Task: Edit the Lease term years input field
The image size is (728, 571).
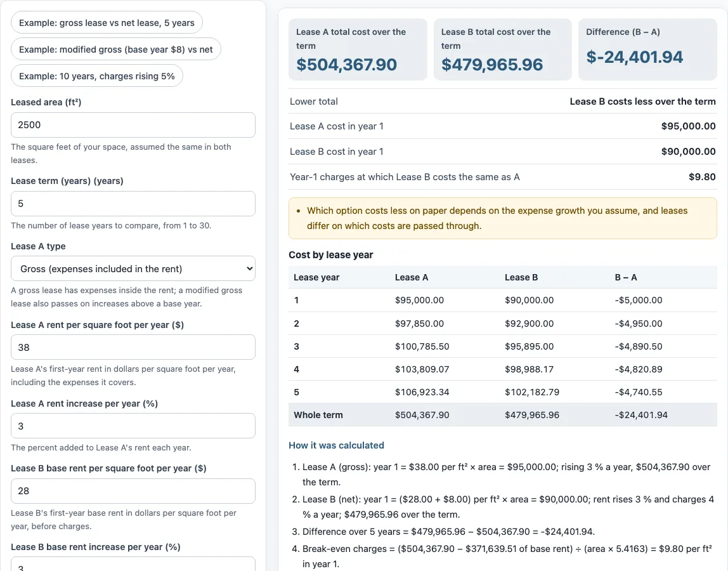Action: [x=133, y=204]
